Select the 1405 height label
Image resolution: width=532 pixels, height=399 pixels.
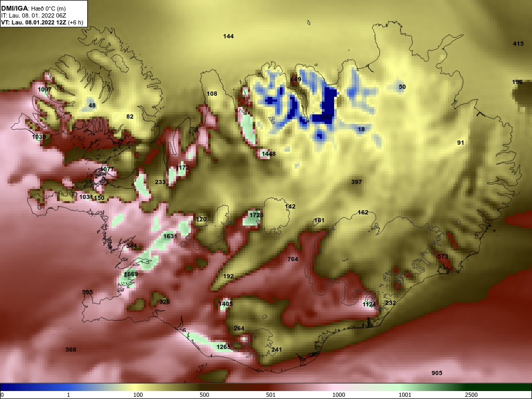226,304
